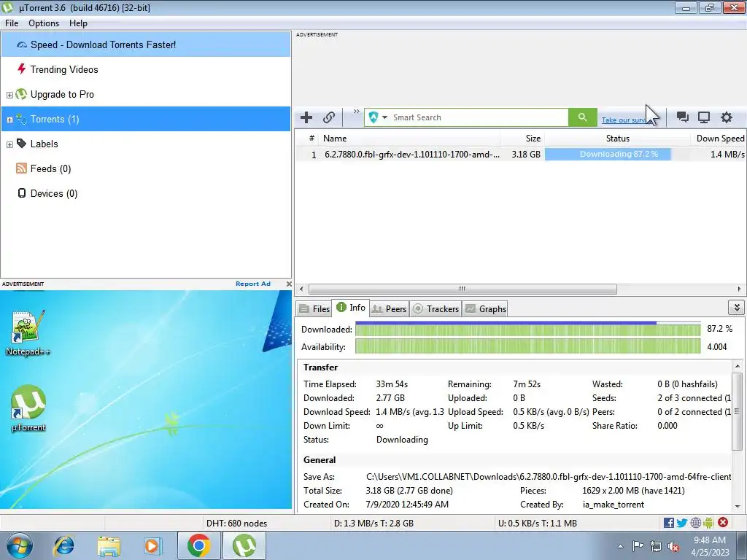The image size is (747, 560).
Task: Click the taskbar clock showing 9:48 AM
Action: tap(710, 546)
